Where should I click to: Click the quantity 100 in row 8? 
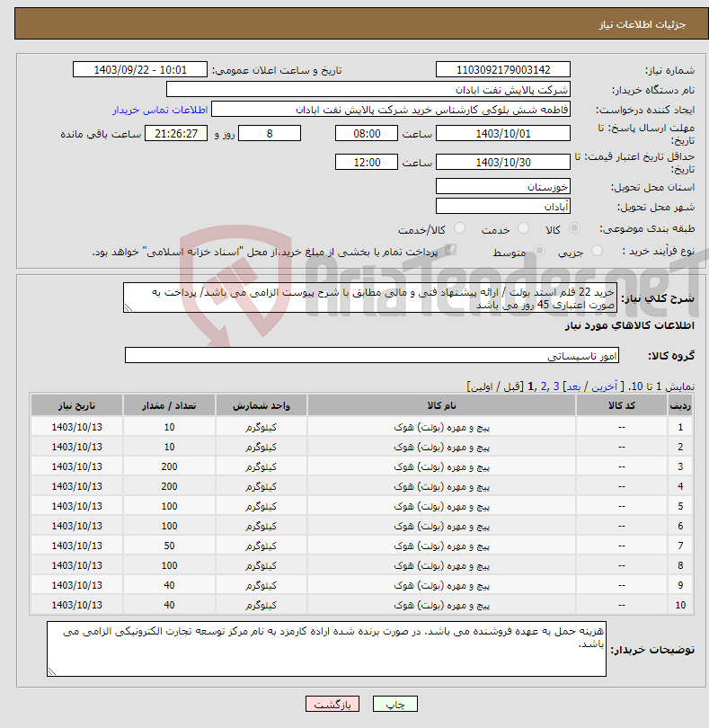point(169,565)
